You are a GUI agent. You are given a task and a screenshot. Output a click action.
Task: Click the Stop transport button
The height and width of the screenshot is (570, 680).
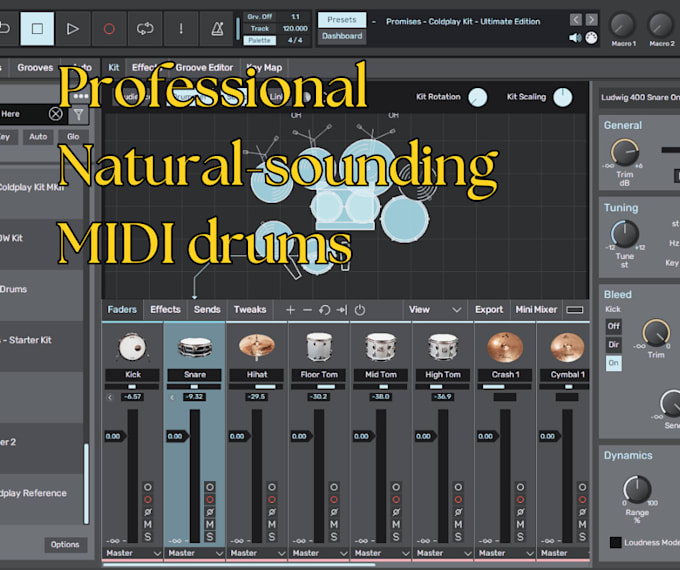[37, 29]
